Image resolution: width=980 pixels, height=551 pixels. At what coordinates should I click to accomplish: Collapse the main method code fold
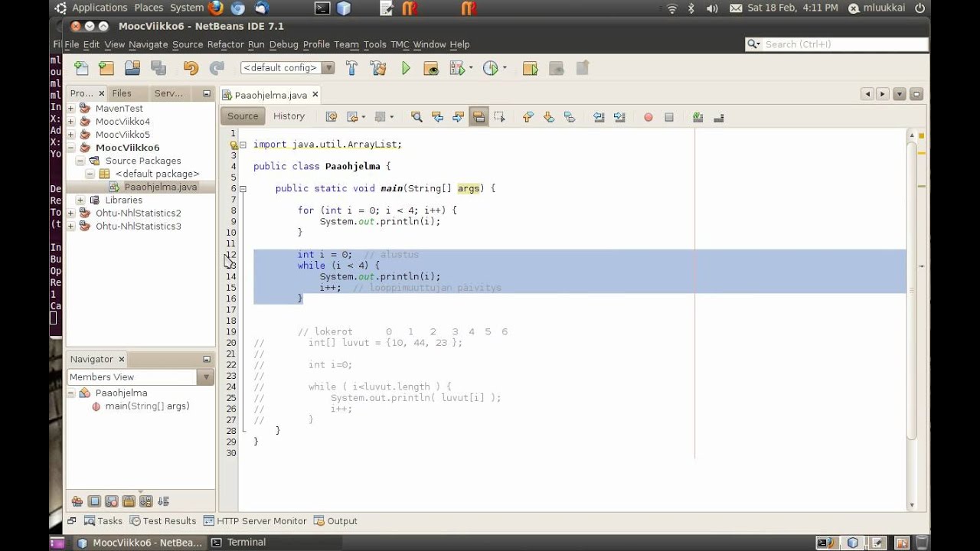(243, 188)
